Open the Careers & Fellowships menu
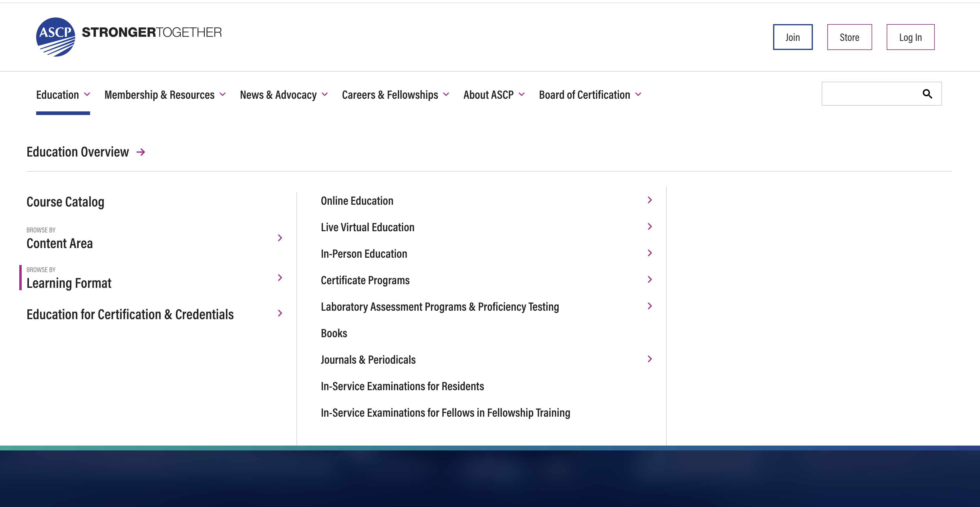The width and height of the screenshot is (980, 507). click(390, 95)
